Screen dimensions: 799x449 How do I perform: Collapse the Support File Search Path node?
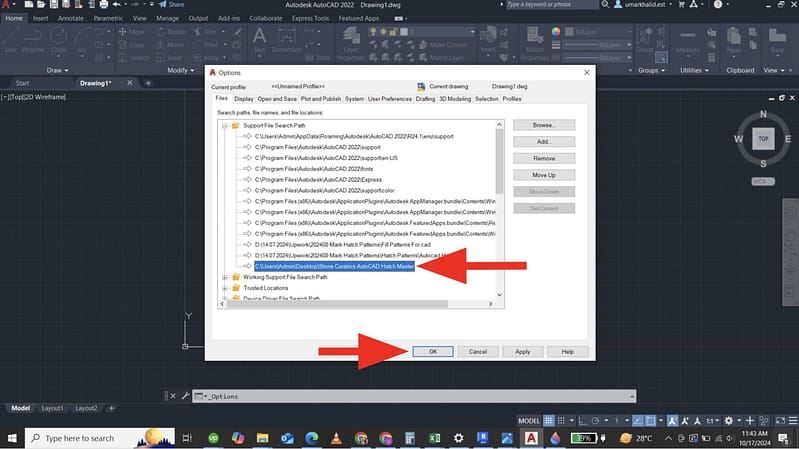click(222, 126)
